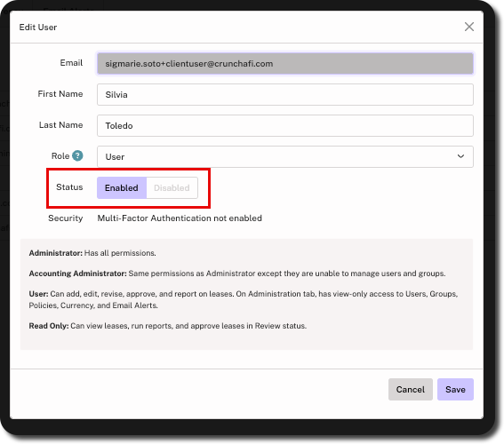The height and width of the screenshot is (444, 504).
Task: Focus the First Name field containing Silvia
Action: point(285,94)
